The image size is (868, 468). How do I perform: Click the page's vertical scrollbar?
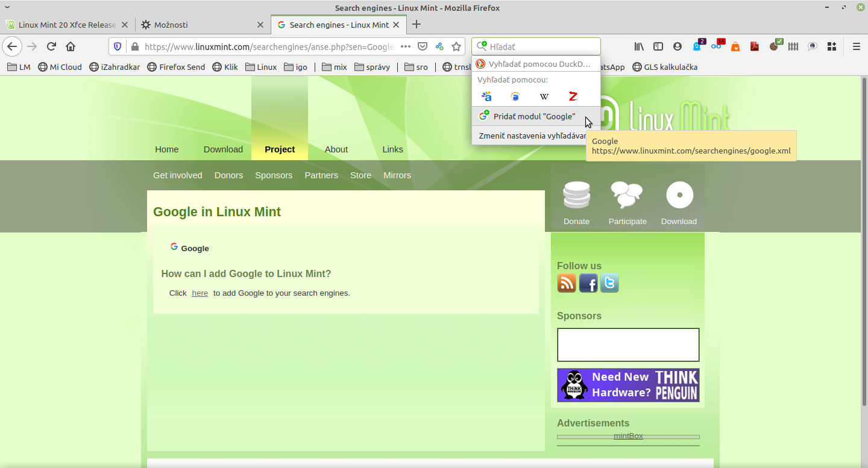pos(863,241)
